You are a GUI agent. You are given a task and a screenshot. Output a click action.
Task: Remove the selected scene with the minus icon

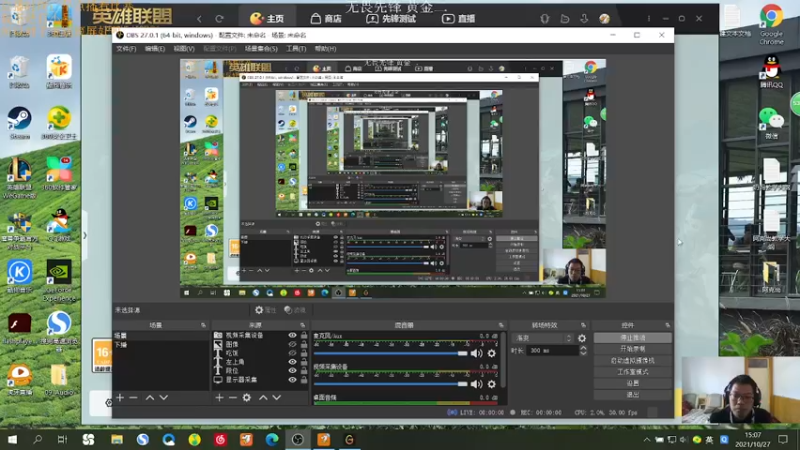click(x=133, y=397)
